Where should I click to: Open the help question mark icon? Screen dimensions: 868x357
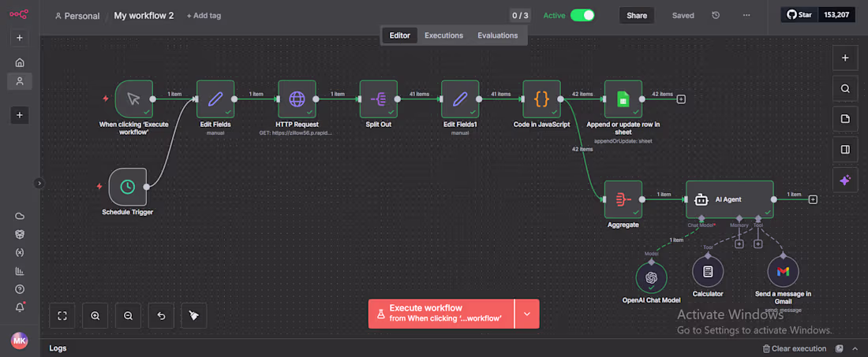click(x=20, y=289)
